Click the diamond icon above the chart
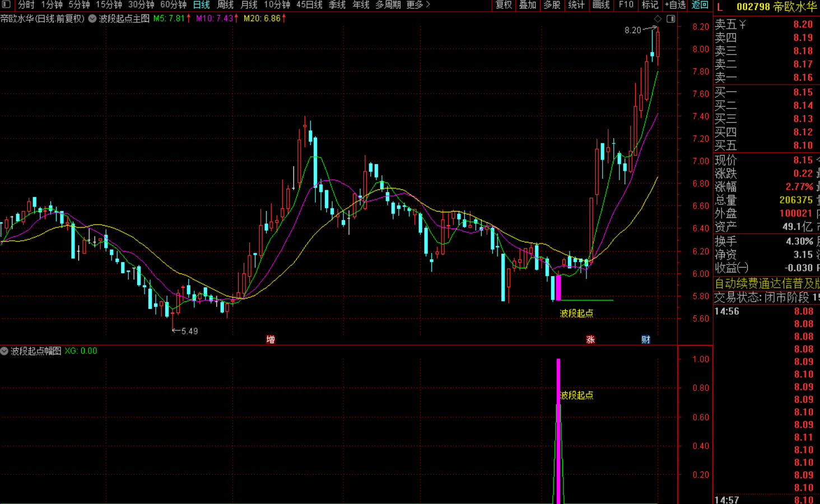Image resolution: width=820 pixels, height=504 pixels. (x=658, y=18)
